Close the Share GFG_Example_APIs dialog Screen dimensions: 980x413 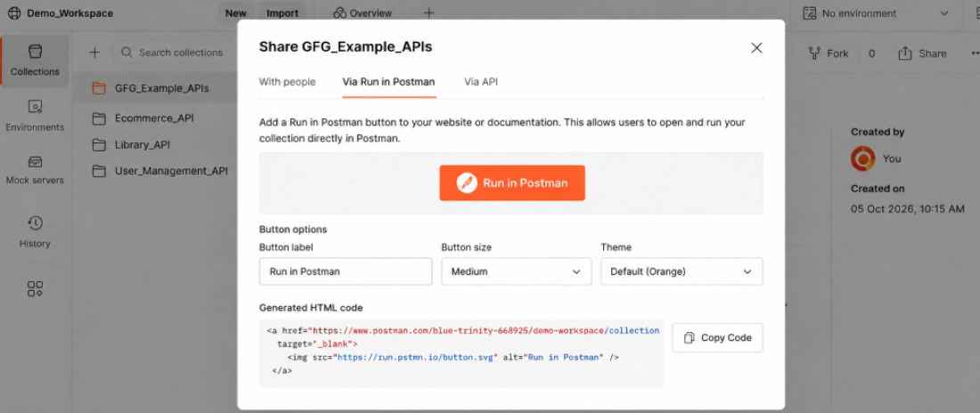point(756,47)
